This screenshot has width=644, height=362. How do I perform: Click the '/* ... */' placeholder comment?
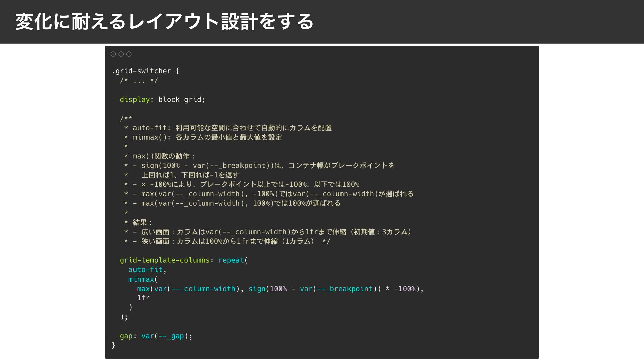139,81
